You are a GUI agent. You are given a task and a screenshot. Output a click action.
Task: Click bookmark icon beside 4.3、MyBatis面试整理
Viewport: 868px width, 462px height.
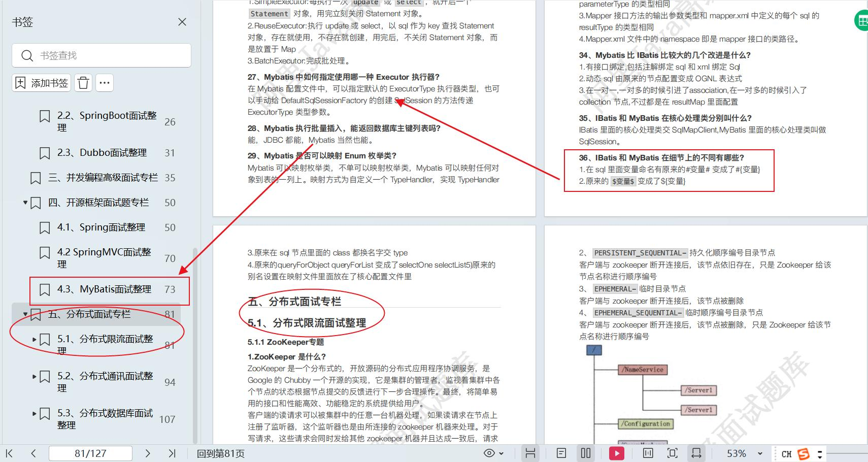click(x=45, y=289)
